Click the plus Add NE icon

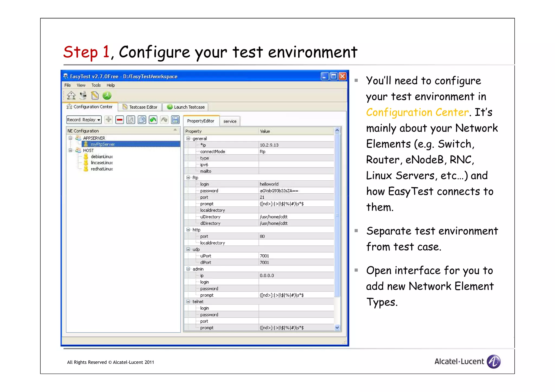point(108,119)
